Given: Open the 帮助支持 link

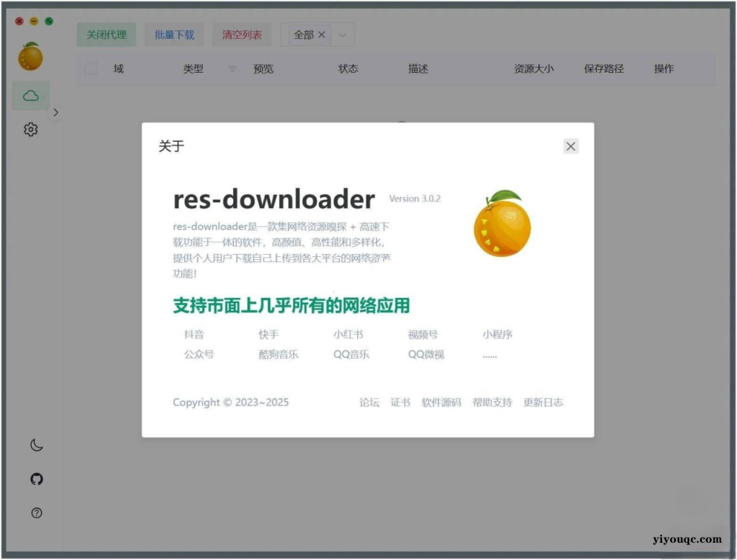Looking at the screenshot, I should 492,402.
